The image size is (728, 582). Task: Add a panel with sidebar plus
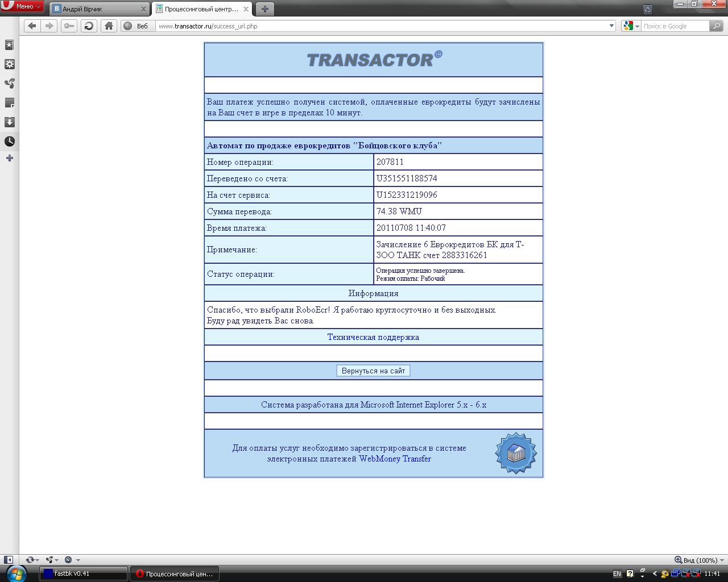click(10, 158)
